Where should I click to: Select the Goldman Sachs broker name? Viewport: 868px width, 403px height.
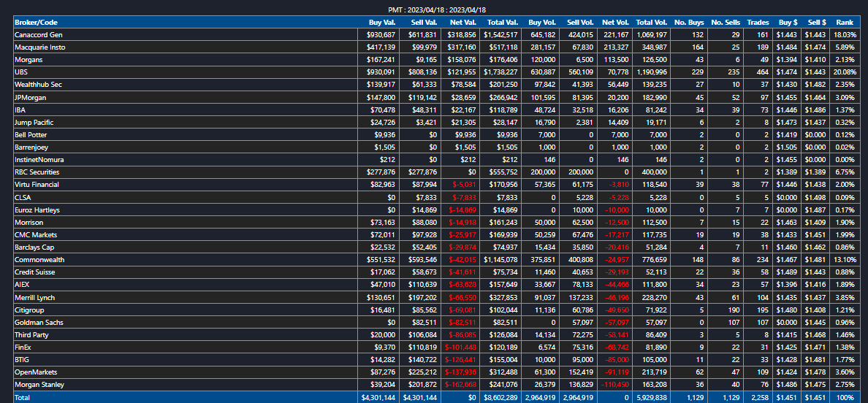[x=38, y=322]
